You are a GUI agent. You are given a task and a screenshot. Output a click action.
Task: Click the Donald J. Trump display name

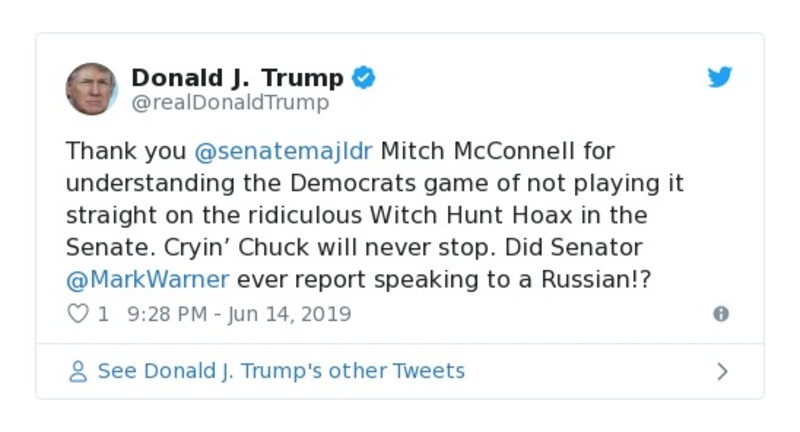point(237,78)
